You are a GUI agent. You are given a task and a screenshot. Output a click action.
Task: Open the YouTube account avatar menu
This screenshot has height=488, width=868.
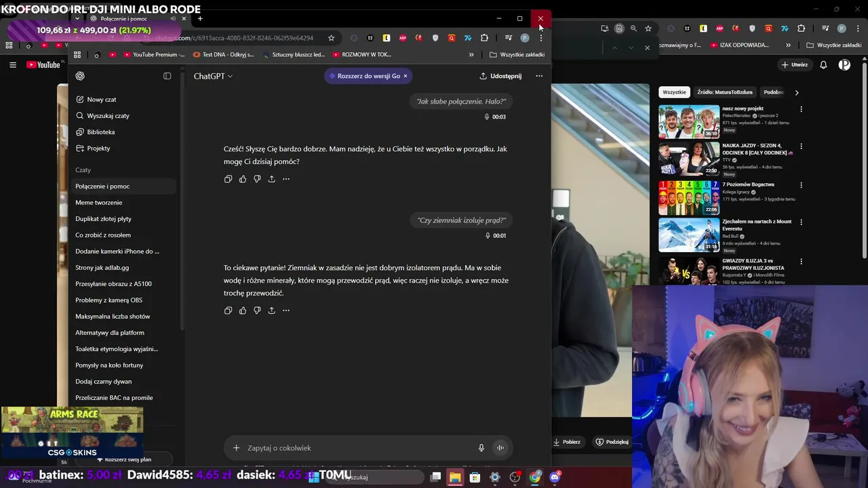click(x=844, y=65)
